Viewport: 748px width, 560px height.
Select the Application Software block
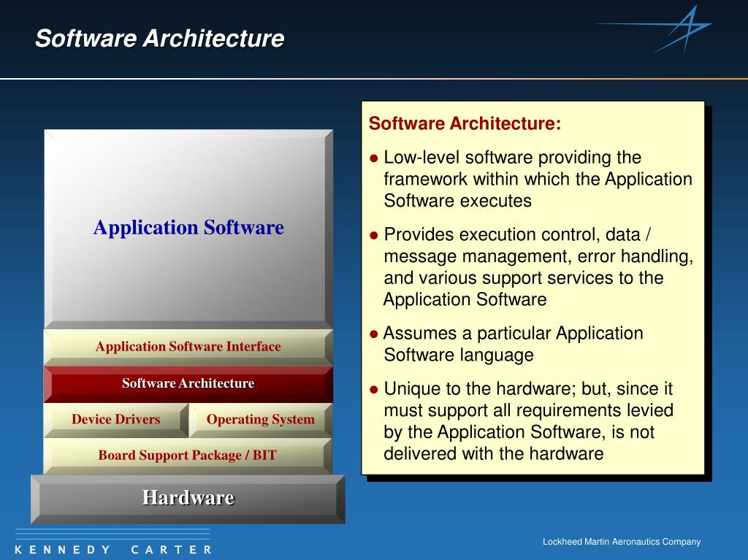[188, 229]
